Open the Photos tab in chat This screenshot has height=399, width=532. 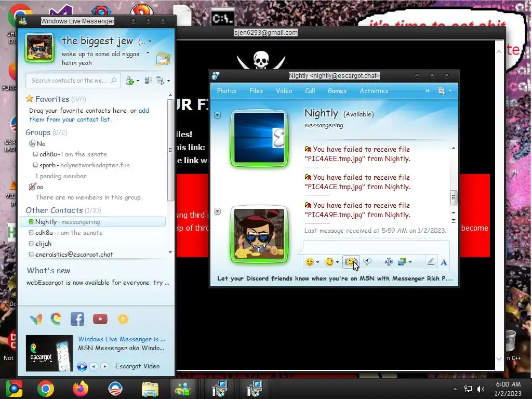[227, 90]
